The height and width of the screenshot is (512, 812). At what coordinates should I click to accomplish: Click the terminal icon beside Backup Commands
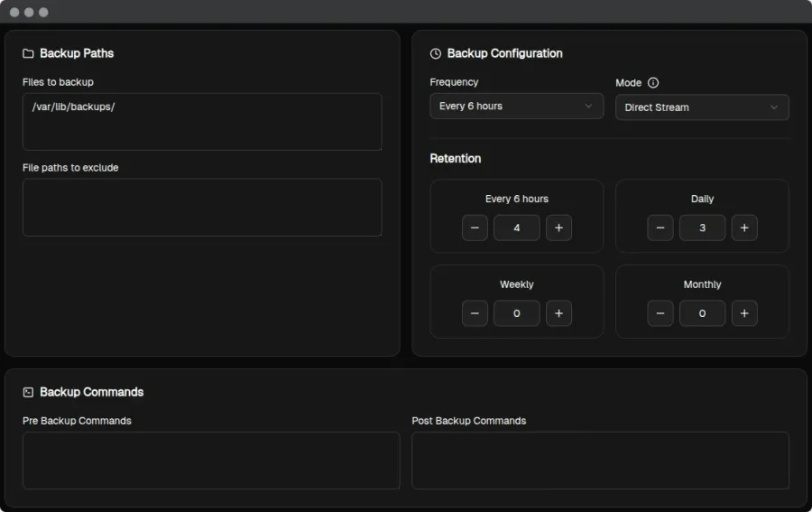click(28, 392)
